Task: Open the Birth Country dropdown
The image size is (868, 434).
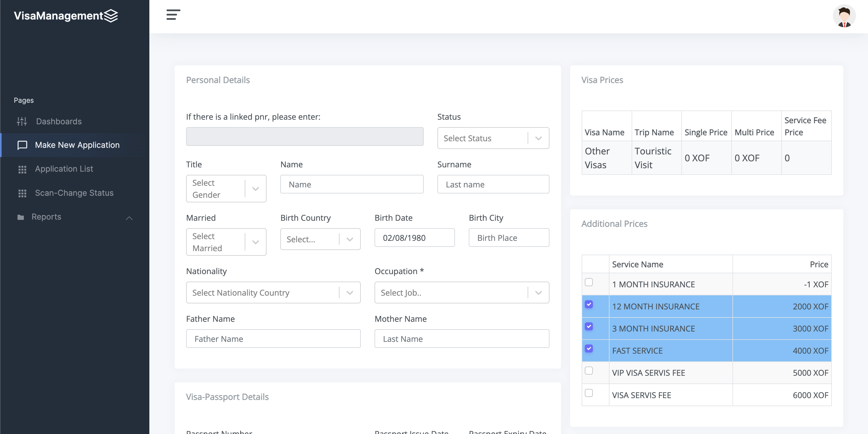Action: (320, 239)
